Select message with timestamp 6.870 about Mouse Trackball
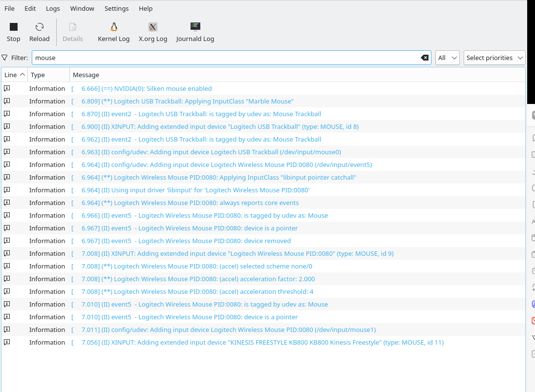This screenshot has width=535, height=392. [196, 114]
